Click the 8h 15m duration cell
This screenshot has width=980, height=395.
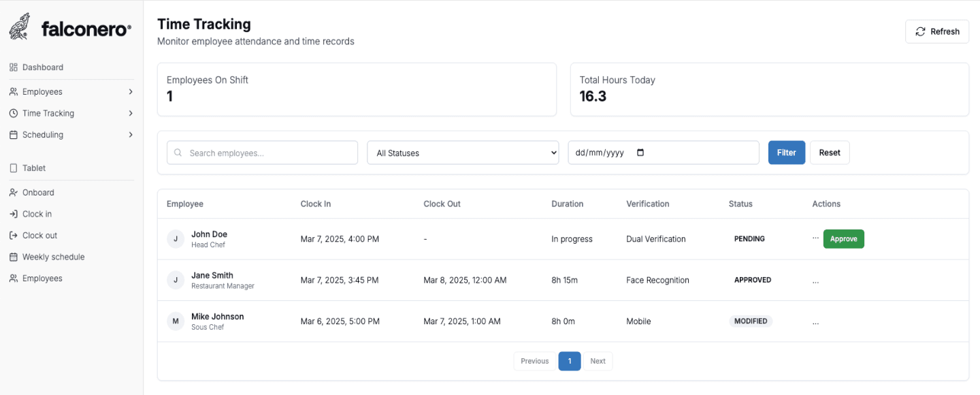click(x=564, y=280)
